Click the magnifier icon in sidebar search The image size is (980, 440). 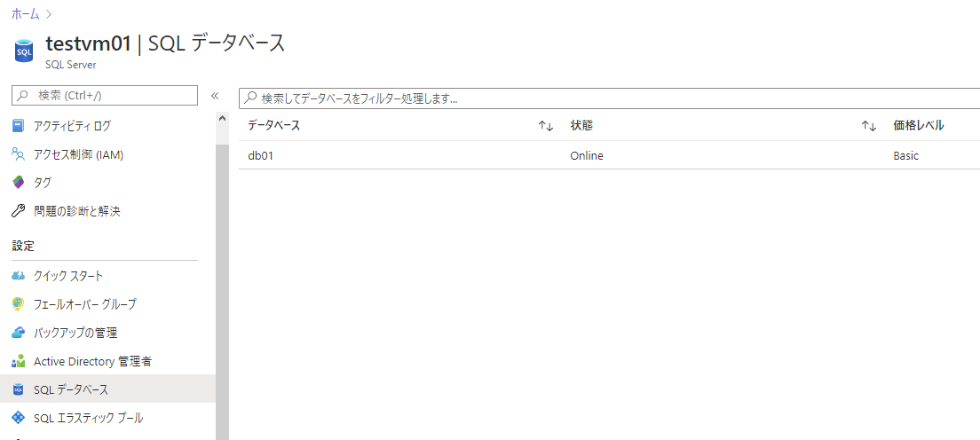(23, 96)
